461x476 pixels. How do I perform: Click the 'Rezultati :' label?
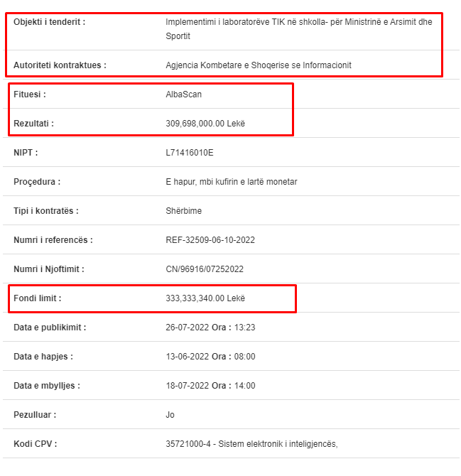click(33, 124)
